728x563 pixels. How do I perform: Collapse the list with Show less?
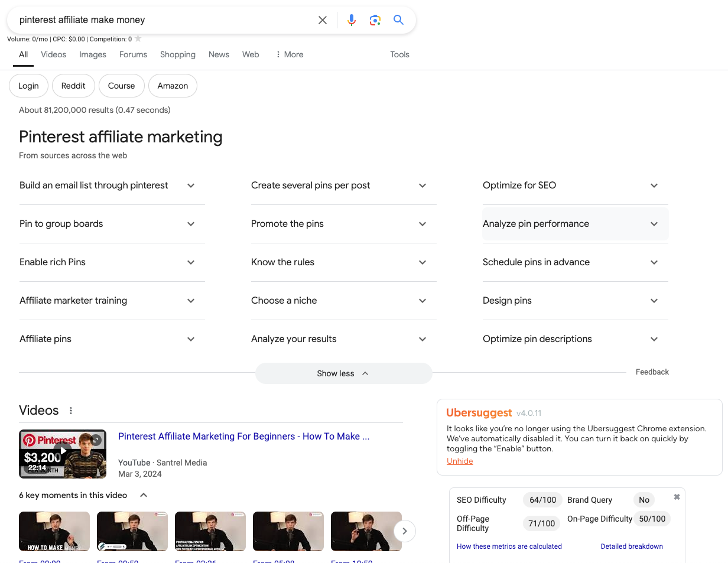[x=343, y=373]
